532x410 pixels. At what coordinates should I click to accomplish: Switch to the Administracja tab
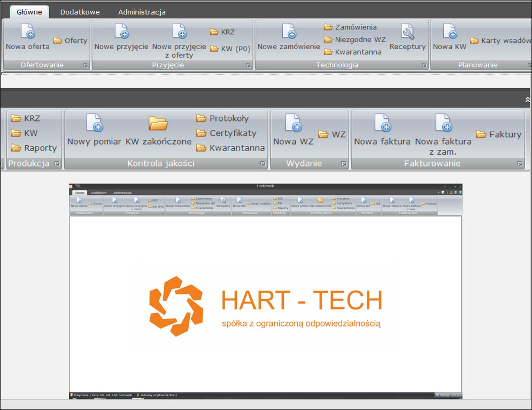tap(142, 12)
